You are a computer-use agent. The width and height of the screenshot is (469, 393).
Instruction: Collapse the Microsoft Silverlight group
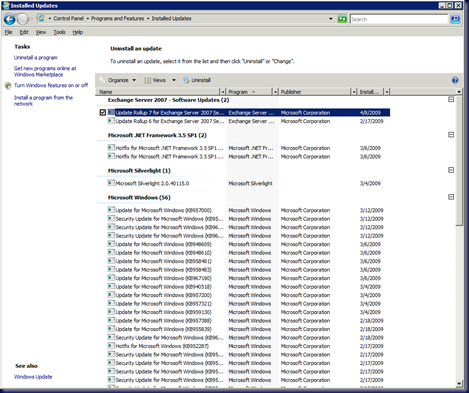click(451, 170)
